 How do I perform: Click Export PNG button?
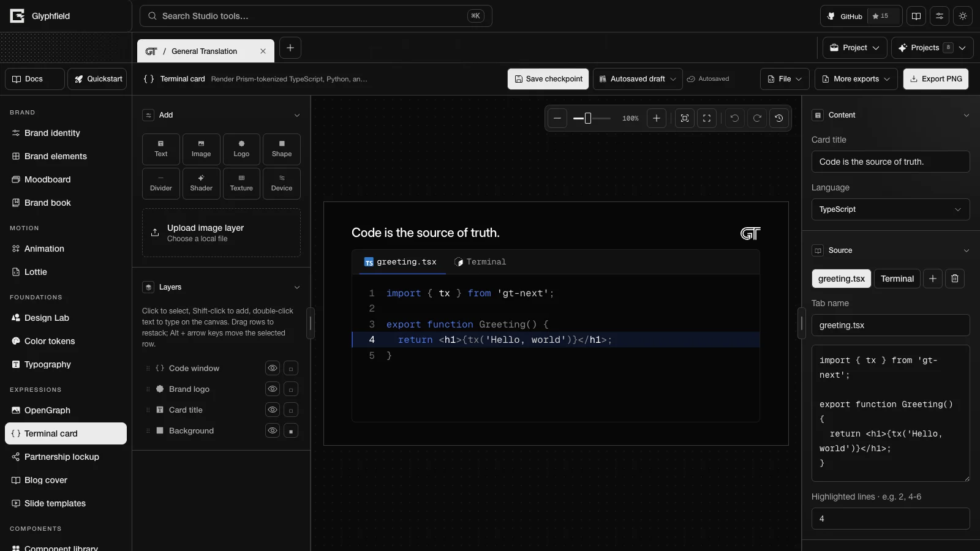936,79
